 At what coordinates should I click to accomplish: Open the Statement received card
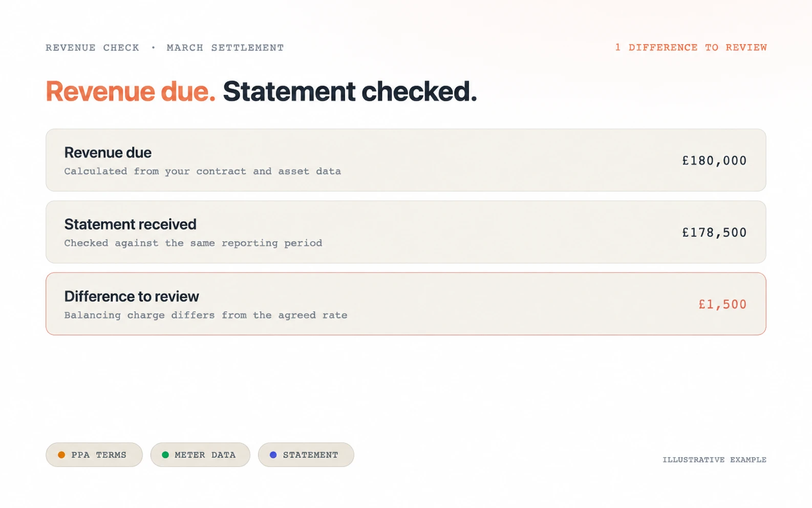pos(406,232)
